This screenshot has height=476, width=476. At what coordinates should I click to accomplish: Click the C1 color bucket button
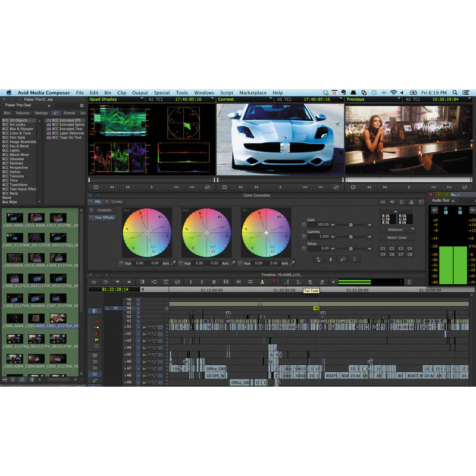(x=383, y=248)
